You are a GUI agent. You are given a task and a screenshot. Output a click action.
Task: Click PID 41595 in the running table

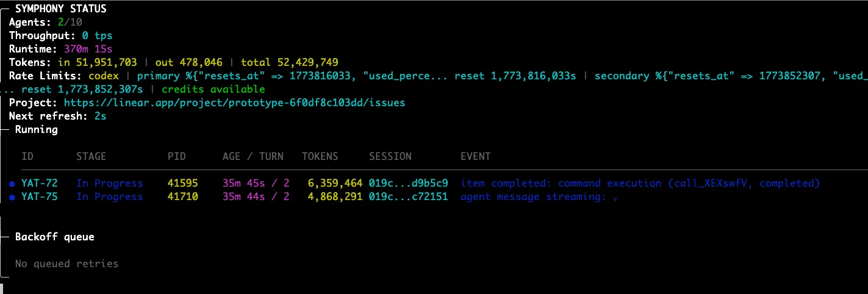point(182,183)
